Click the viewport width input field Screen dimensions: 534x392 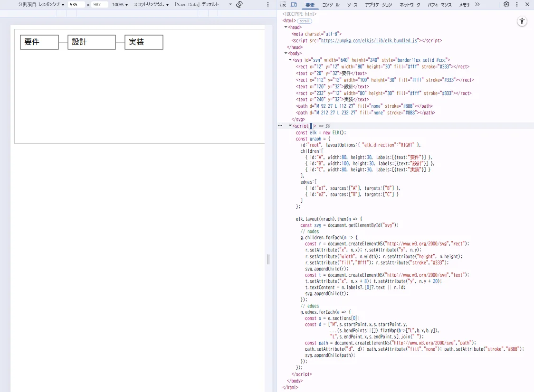click(76, 4)
